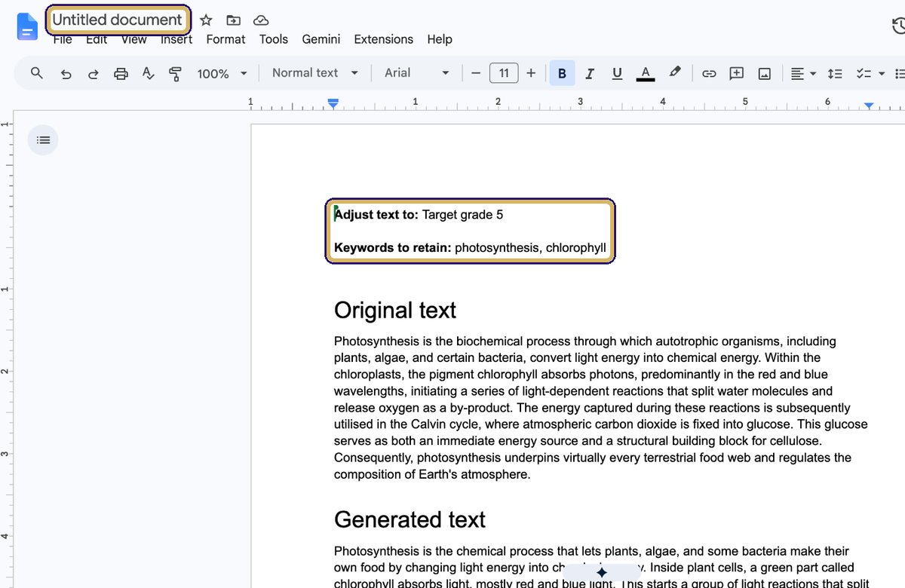The image size is (905, 588).
Task: Select the right indent marker on ruler
Action: (869, 106)
